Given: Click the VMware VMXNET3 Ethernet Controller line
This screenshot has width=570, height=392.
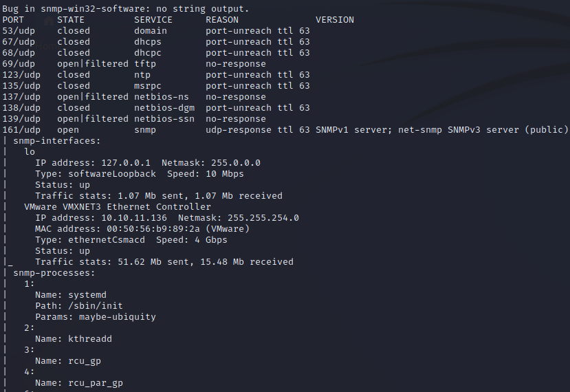Looking at the screenshot, I should click(x=118, y=207).
